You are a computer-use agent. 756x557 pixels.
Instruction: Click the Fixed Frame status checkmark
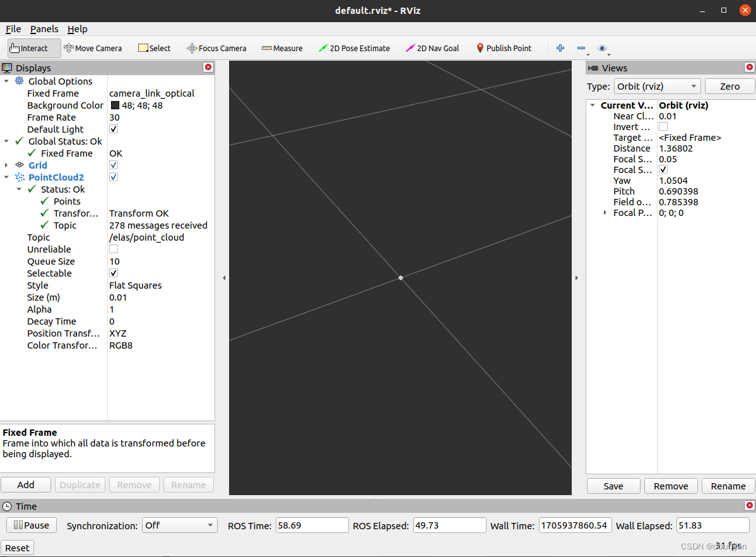click(32, 153)
